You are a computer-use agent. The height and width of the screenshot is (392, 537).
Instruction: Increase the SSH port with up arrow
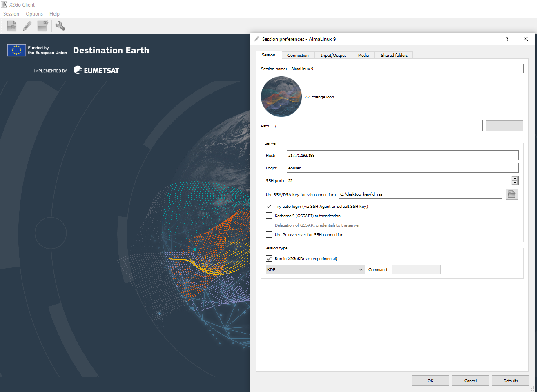[x=515, y=178]
